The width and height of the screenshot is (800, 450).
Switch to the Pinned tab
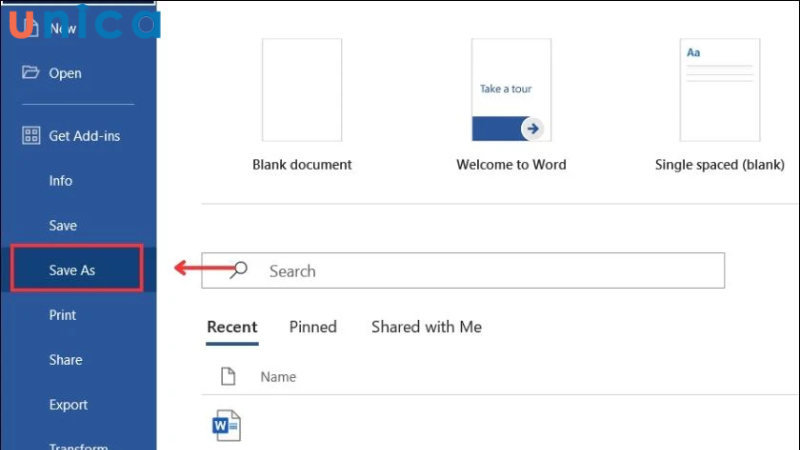point(313,327)
